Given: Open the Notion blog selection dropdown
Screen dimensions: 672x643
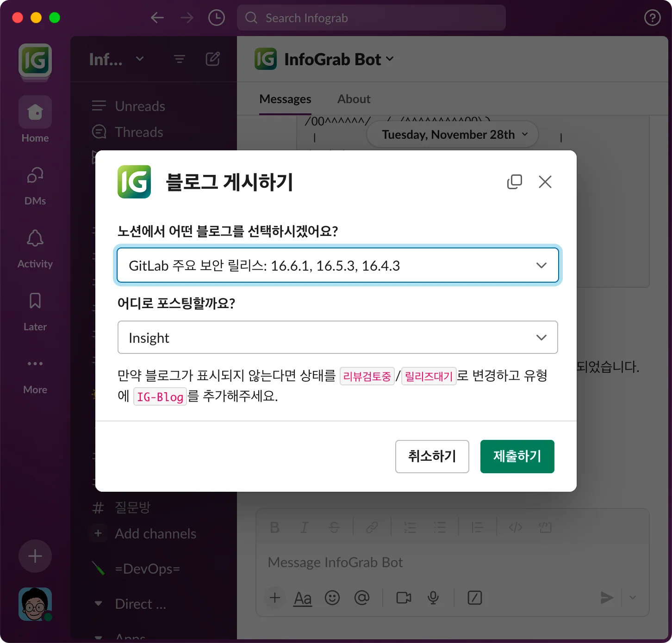Looking at the screenshot, I should click(x=337, y=266).
